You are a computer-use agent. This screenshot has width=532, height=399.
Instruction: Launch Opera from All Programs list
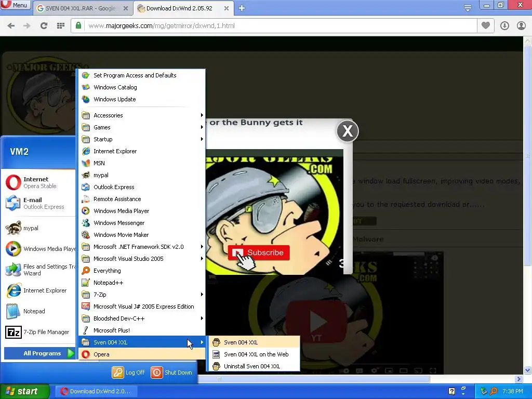point(142,354)
